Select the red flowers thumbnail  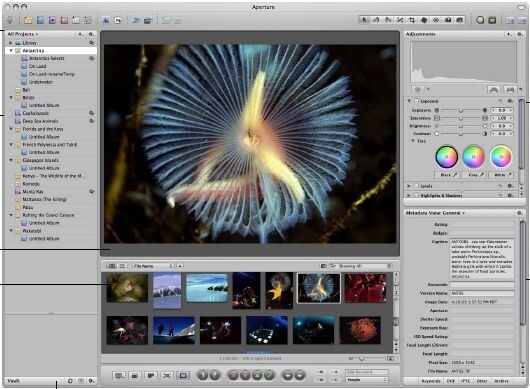[x=365, y=288]
